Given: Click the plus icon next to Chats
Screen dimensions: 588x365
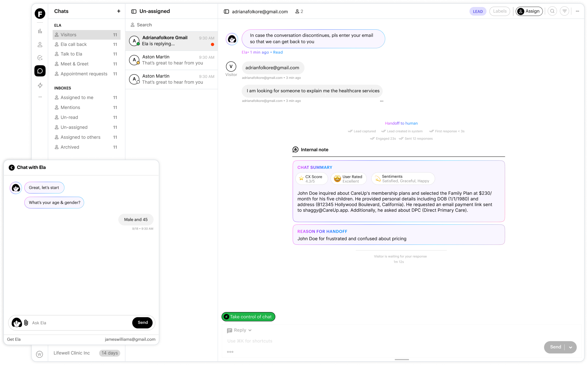Looking at the screenshot, I should click(119, 11).
